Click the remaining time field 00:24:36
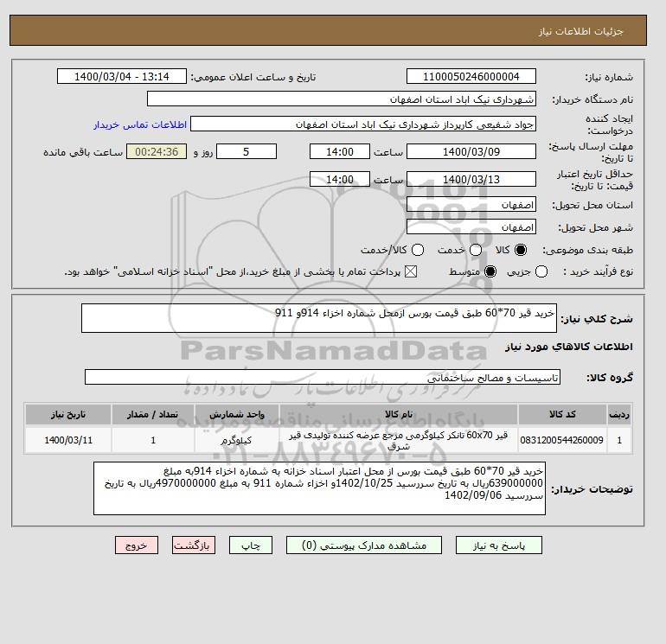 coord(157,151)
